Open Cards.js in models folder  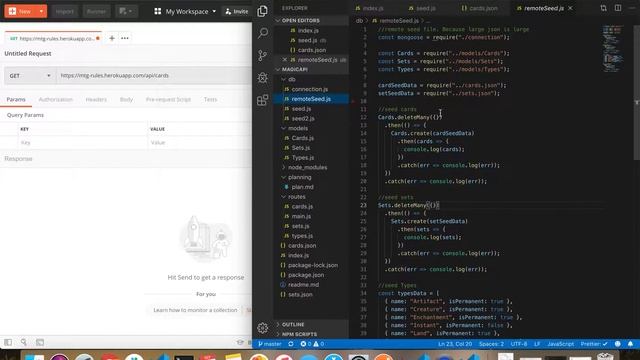[302, 138]
